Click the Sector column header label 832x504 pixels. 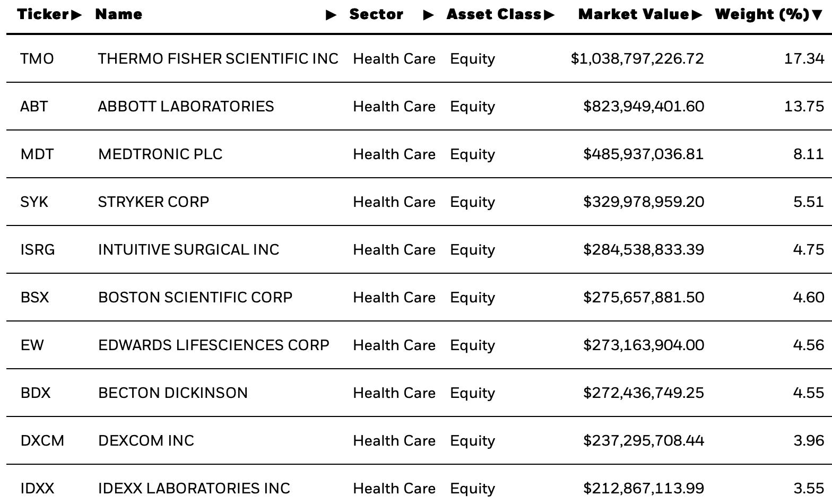(x=376, y=14)
